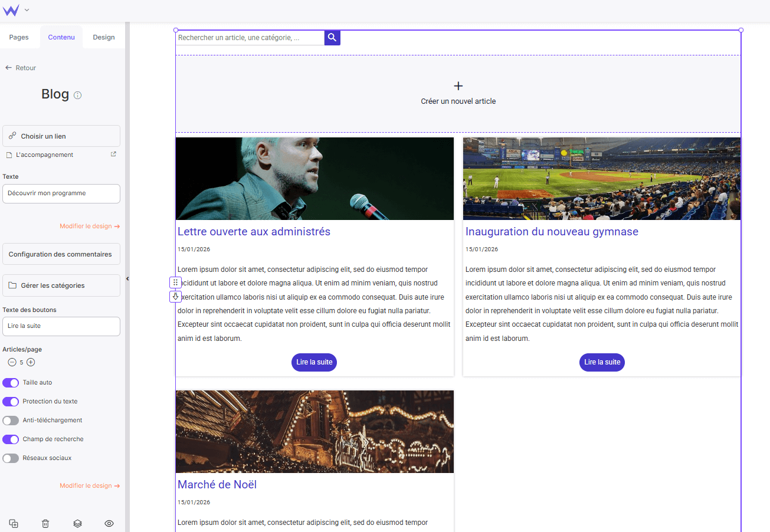Preview the page using the eye icon
770x532 pixels.
pyautogui.click(x=109, y=523)
